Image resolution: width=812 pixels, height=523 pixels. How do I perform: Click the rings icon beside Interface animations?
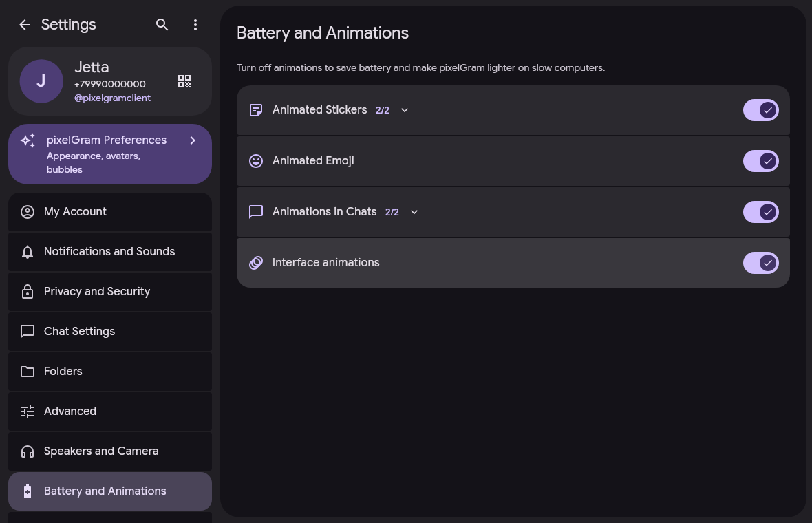point(256,263)
